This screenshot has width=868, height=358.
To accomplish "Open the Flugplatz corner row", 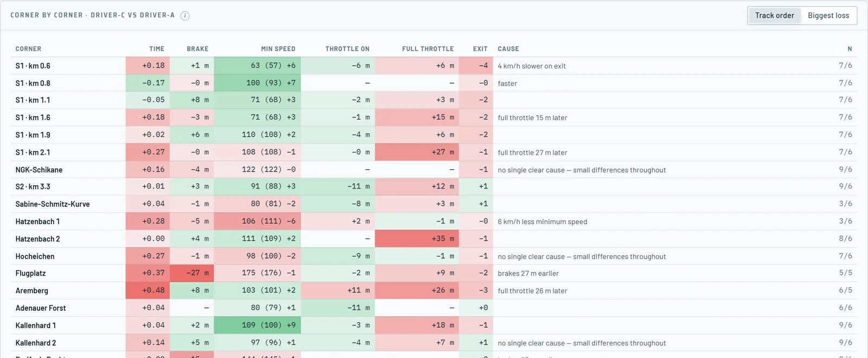I will pyautogui.click(x=434, y=273).
